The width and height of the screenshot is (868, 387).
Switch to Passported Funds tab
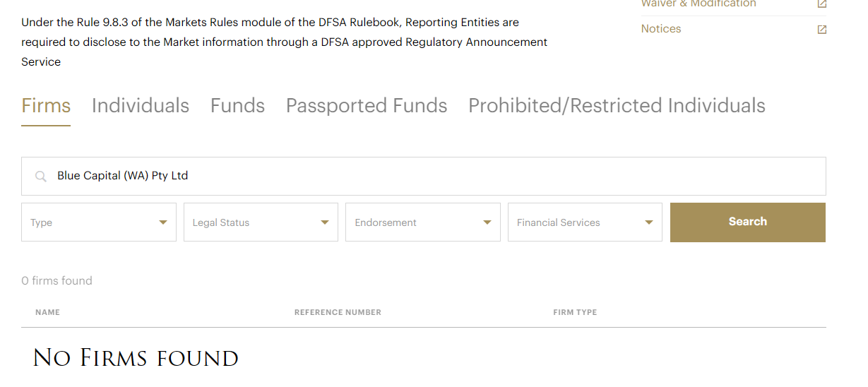367,106
